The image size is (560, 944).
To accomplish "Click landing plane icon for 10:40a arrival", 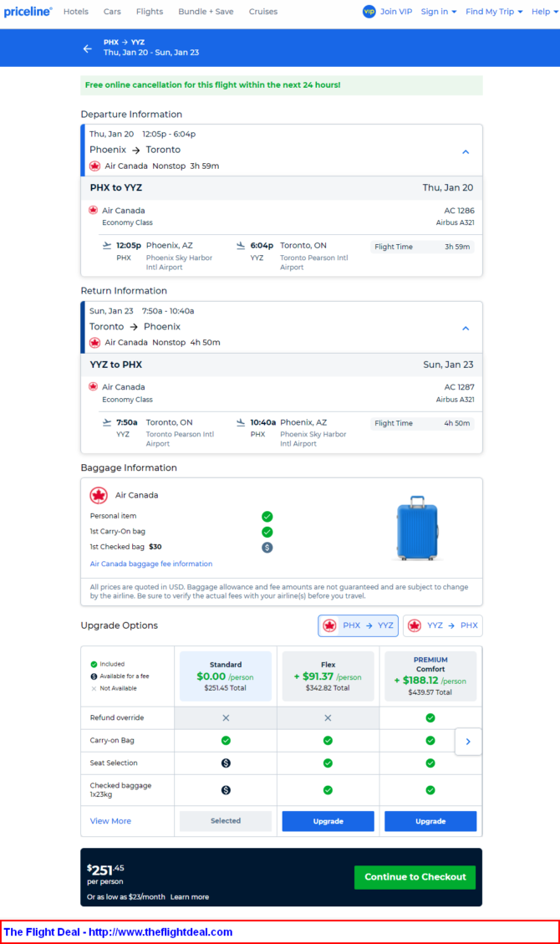I will click(241, 422).
